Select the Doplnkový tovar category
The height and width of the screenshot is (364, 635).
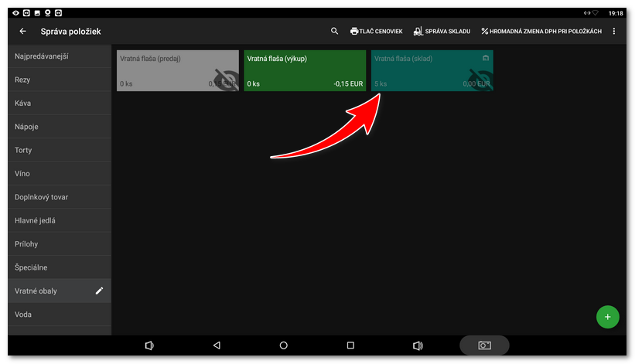point(60,197)
